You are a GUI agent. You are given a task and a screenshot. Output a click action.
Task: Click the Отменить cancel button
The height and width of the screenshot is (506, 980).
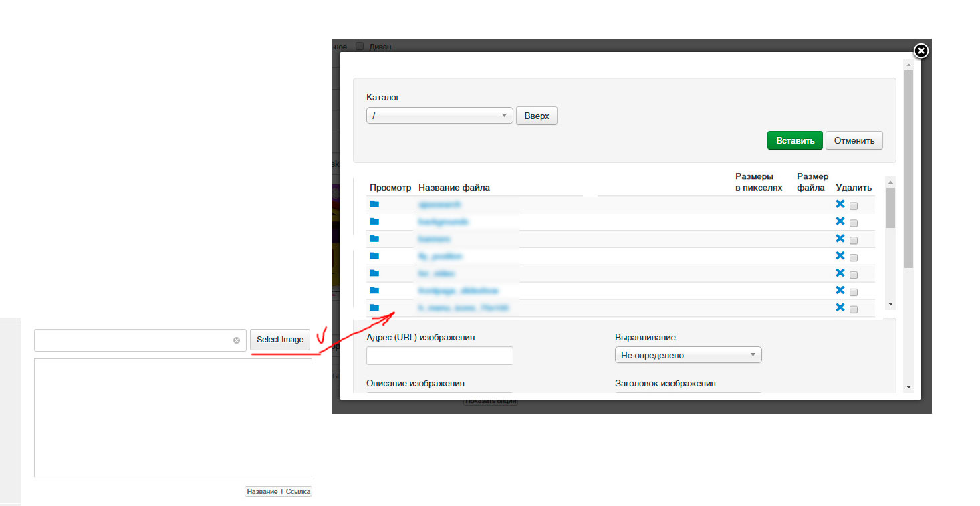click(854, 140)
